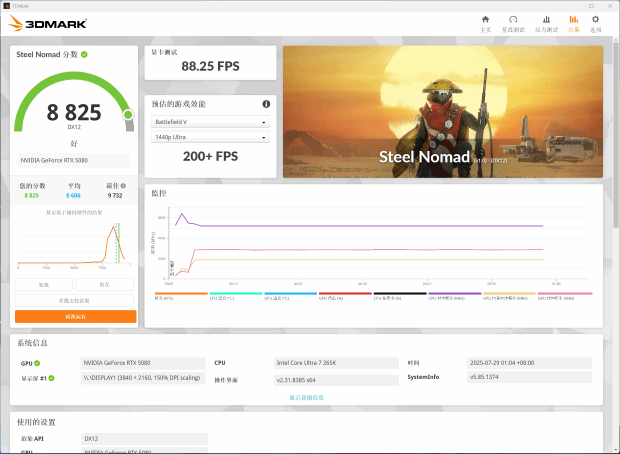
Task: Click the score distribution histogram
Action: tap(74, 244)
